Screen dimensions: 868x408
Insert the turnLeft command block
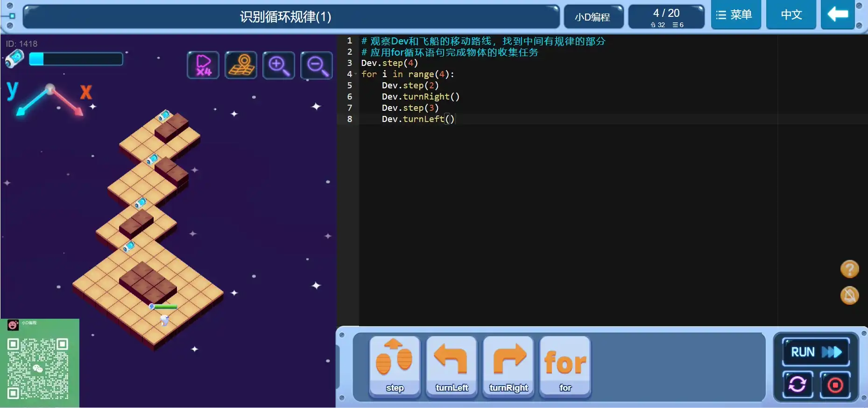[x=452, y=367]
